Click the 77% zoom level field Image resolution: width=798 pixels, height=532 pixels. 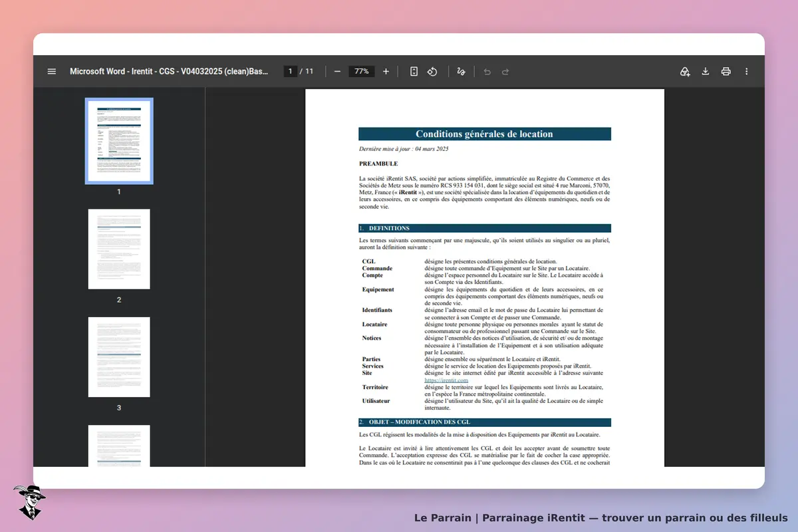point(362,71)
